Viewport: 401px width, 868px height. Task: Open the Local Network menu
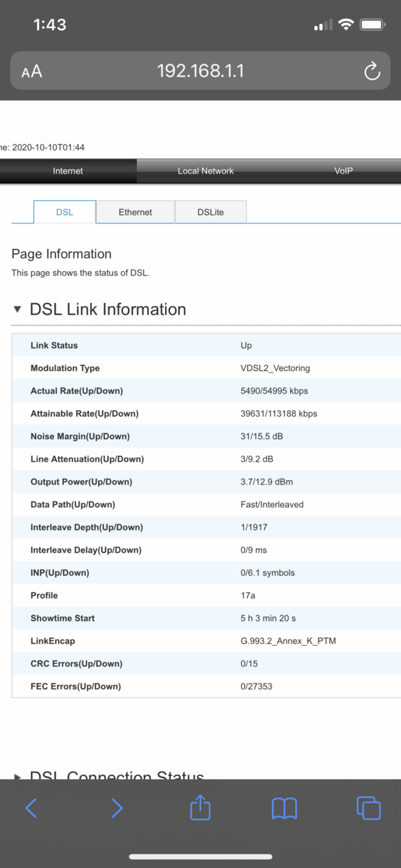tap(206, 171)
